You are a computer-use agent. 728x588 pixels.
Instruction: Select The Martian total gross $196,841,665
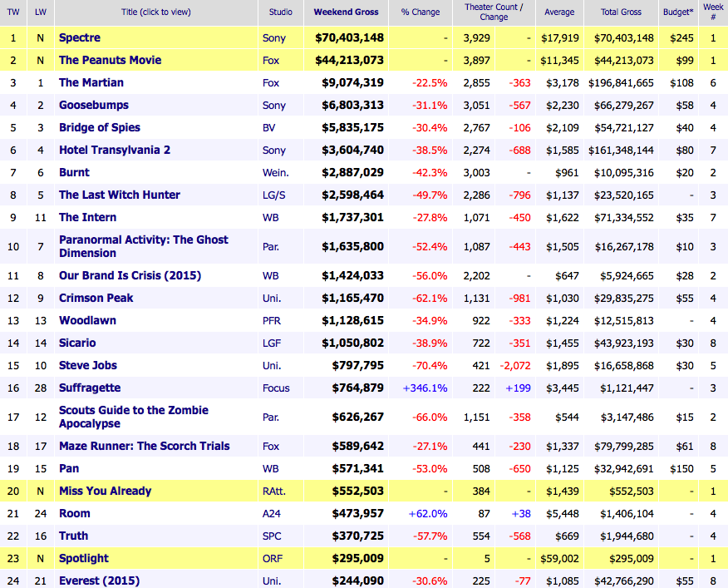pyautogui.click(x=621, y=82)
